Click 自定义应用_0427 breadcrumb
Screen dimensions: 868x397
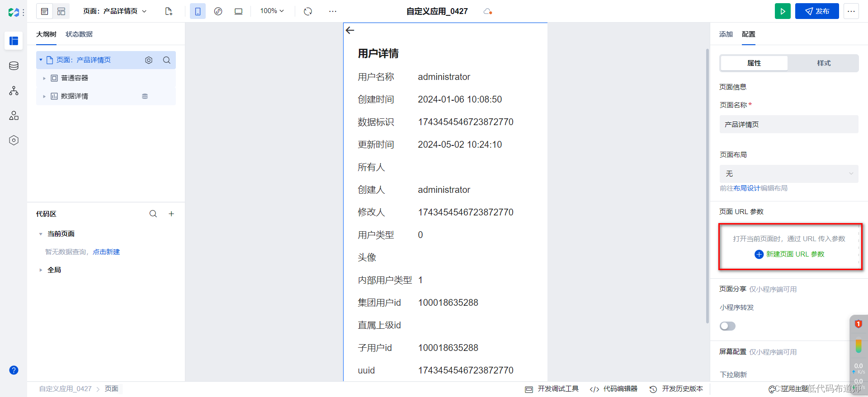coord(65,389)
